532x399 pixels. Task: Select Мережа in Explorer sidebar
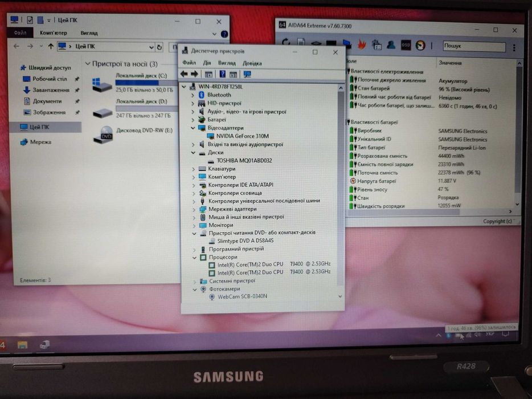(40, 142)
